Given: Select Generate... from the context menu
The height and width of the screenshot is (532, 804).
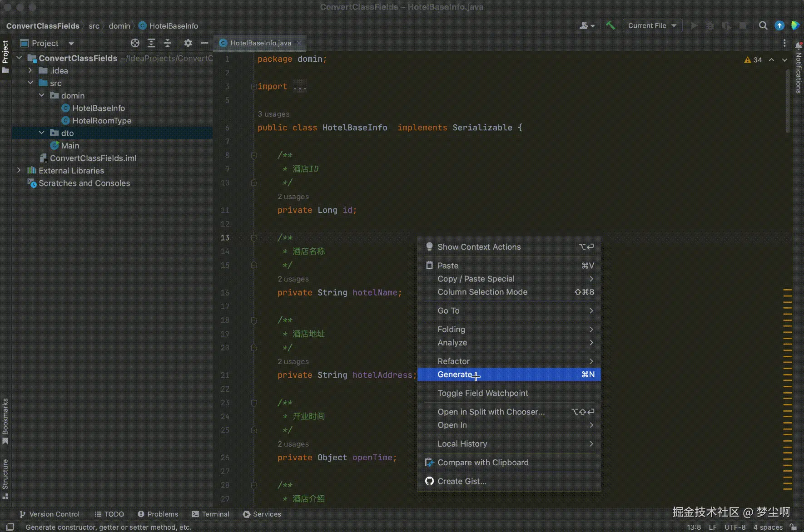Looking at the screenshot, I should pos(455,374).
